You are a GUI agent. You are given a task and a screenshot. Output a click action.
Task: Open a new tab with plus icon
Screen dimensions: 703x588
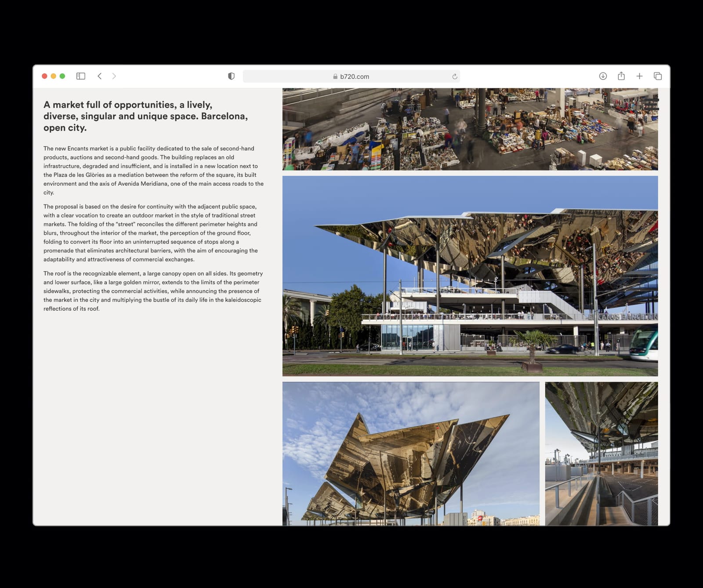click(x=639, y=76)
